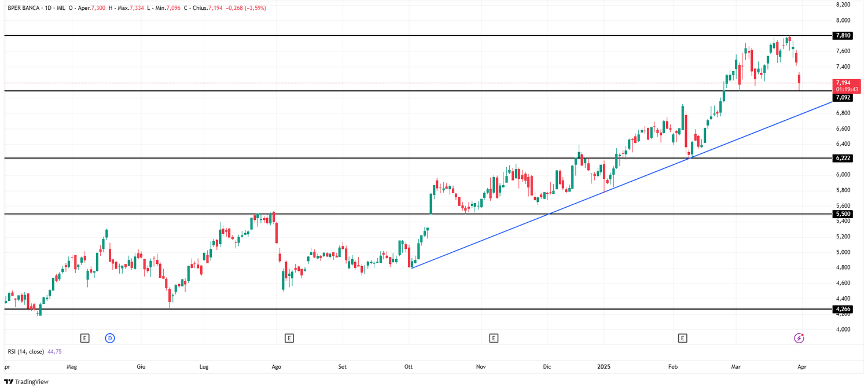Screen dimensions: 868x390
Task: Open the dividend D marker
Action: pos(110,338)
